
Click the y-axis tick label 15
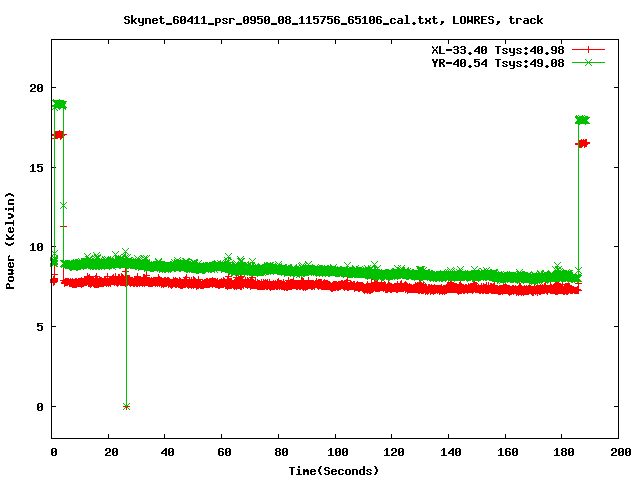click(x=36, y=167)
